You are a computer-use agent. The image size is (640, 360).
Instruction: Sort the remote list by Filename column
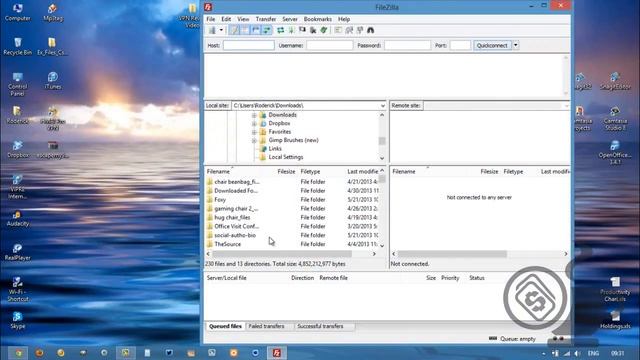[404, 172]
